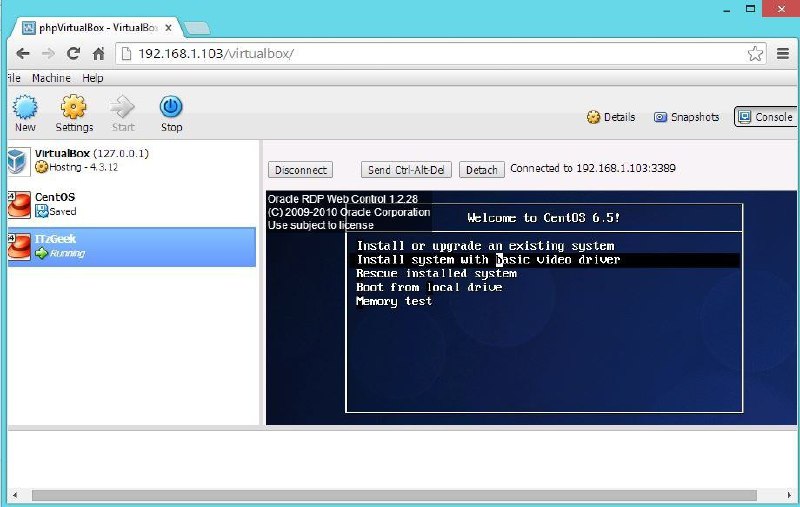Screen dimensions: 800x507
Task: Click the scrollbar right arrow
Action: 790,495
